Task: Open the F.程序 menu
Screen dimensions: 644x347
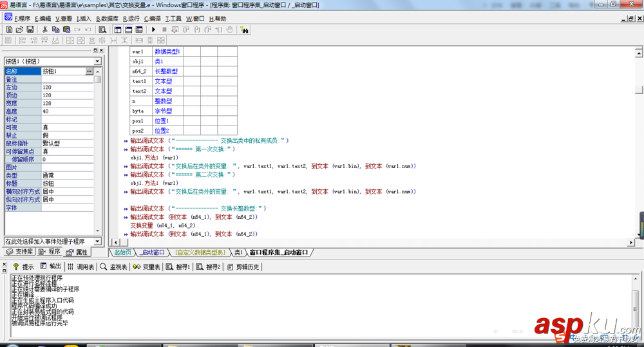Action: 22,19
